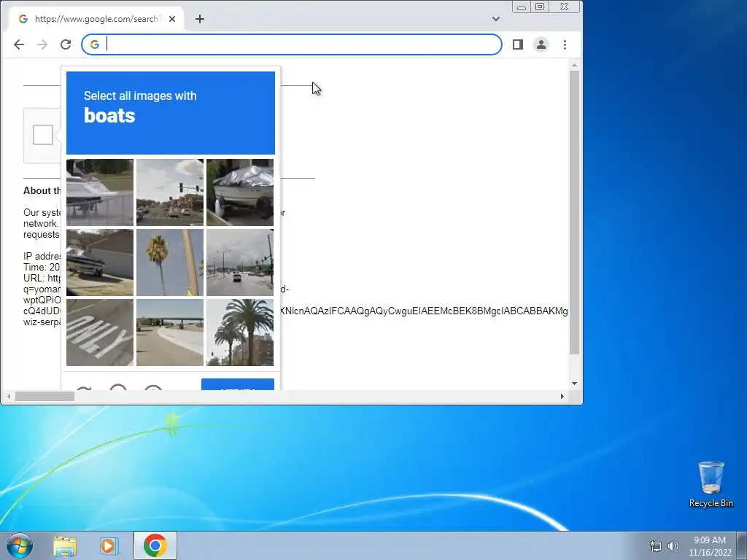
Task: Click the horizontal scrollbar left arrow
Action: click(9, 396)
